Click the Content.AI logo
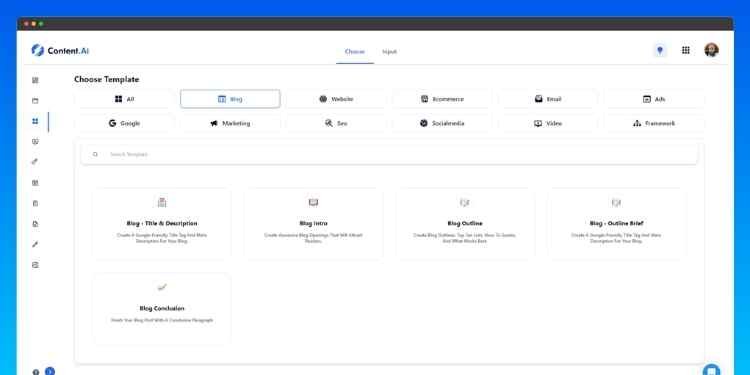 (x=60, y=50)
